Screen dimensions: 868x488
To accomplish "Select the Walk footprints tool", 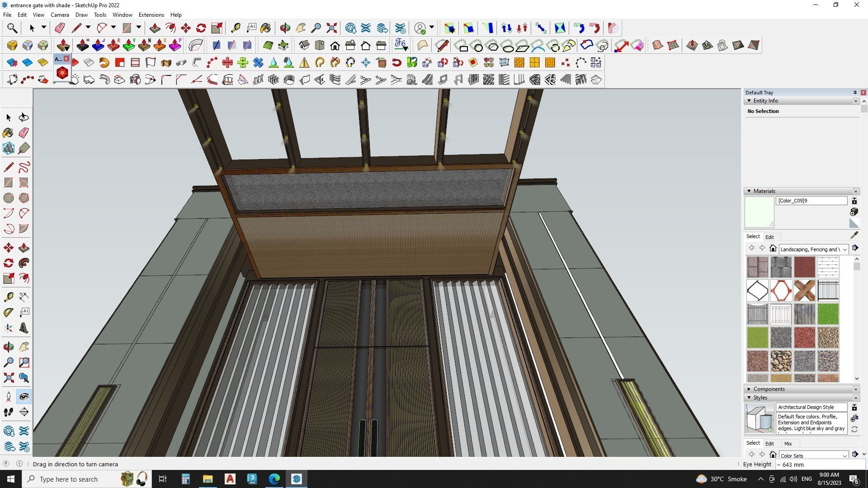I will [x=9, y=412].
